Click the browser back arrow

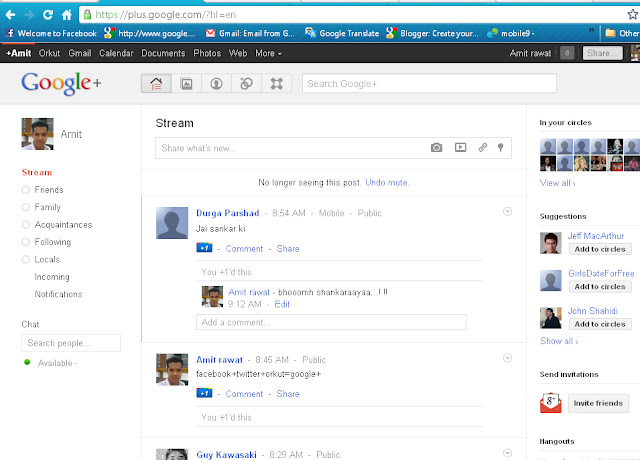(x=11, y=15)
